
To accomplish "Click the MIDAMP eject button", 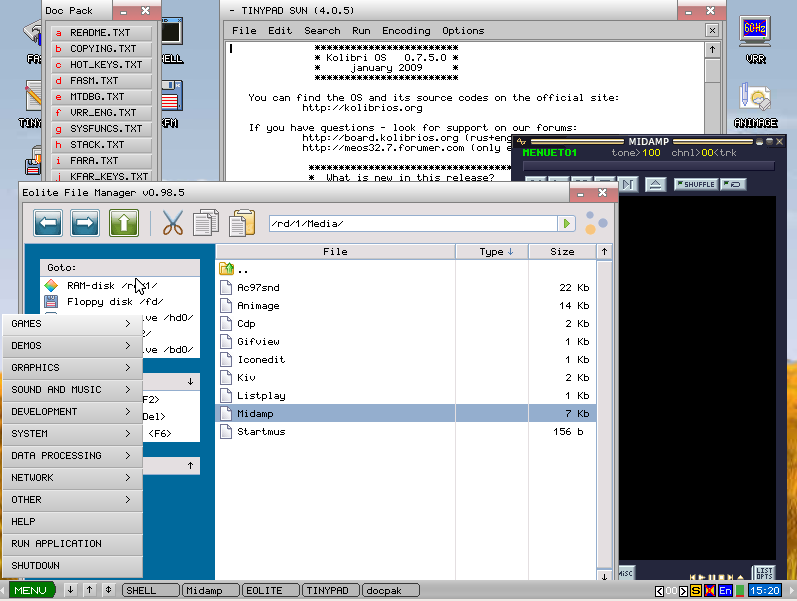I will 656,184.
